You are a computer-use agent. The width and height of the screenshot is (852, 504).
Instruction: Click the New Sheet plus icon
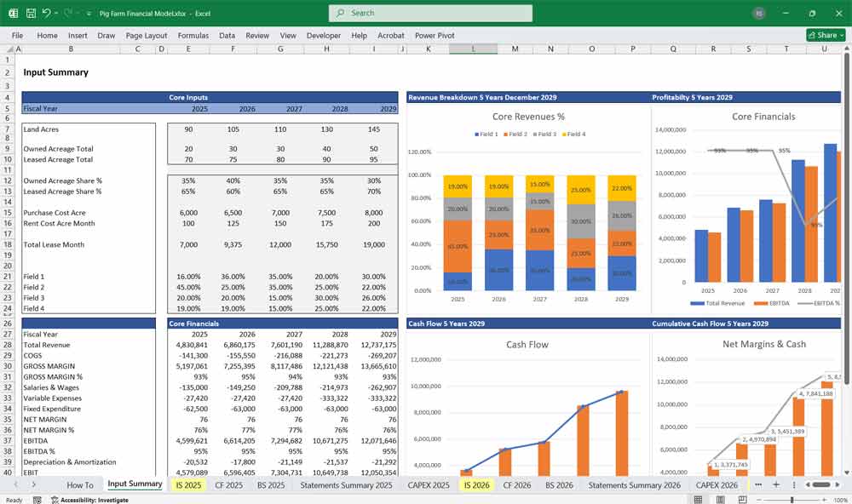(x=776, y=484)
